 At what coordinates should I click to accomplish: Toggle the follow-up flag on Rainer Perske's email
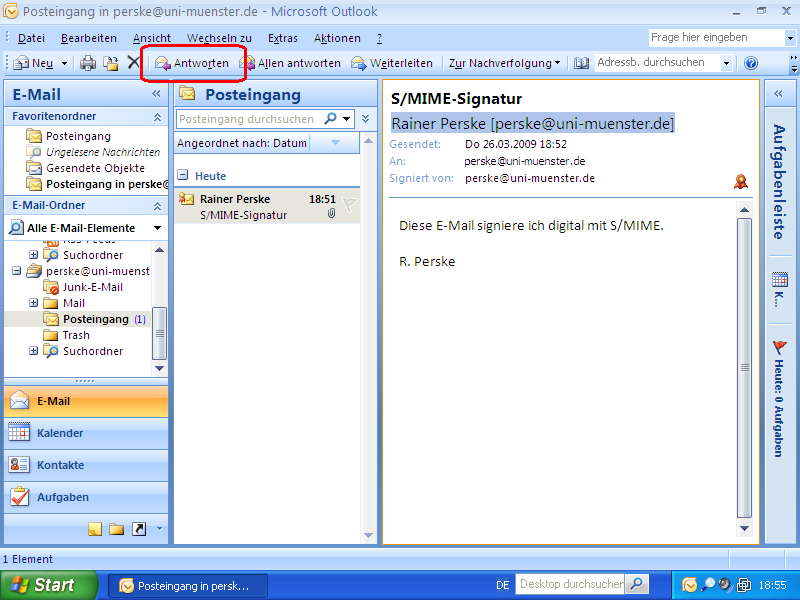(x=349, y=204)
